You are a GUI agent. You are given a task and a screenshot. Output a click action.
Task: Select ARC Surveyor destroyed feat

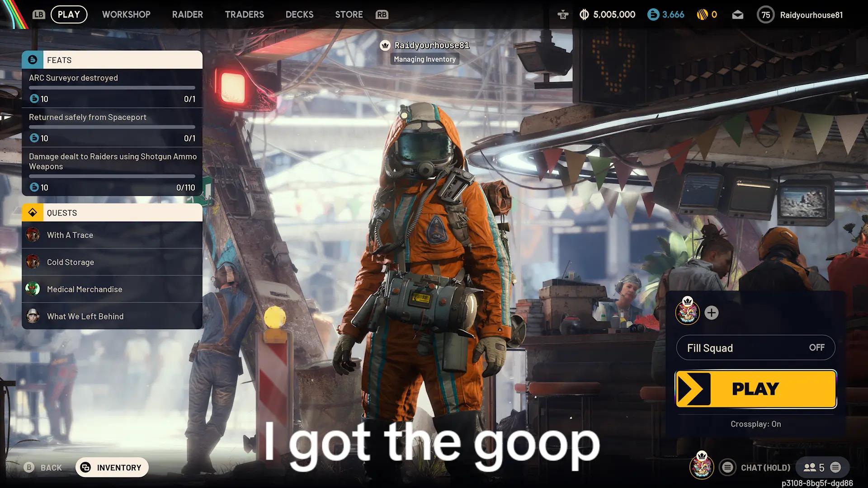pos(112,89)
